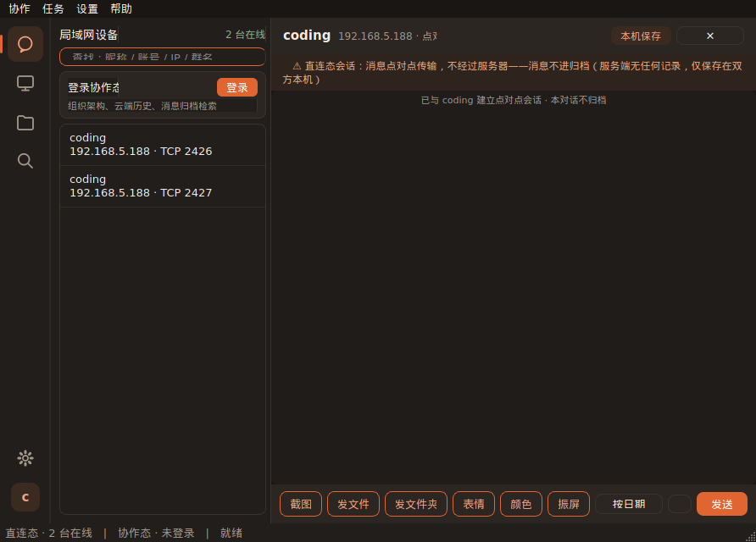
Task: Click the 按日期 button
Action: (629, 504)
